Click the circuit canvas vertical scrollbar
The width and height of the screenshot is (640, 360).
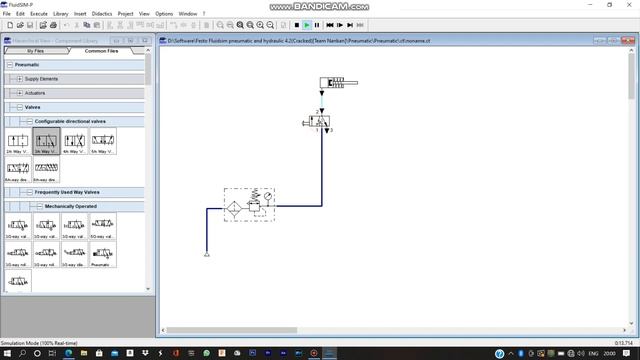click(631, 76)
